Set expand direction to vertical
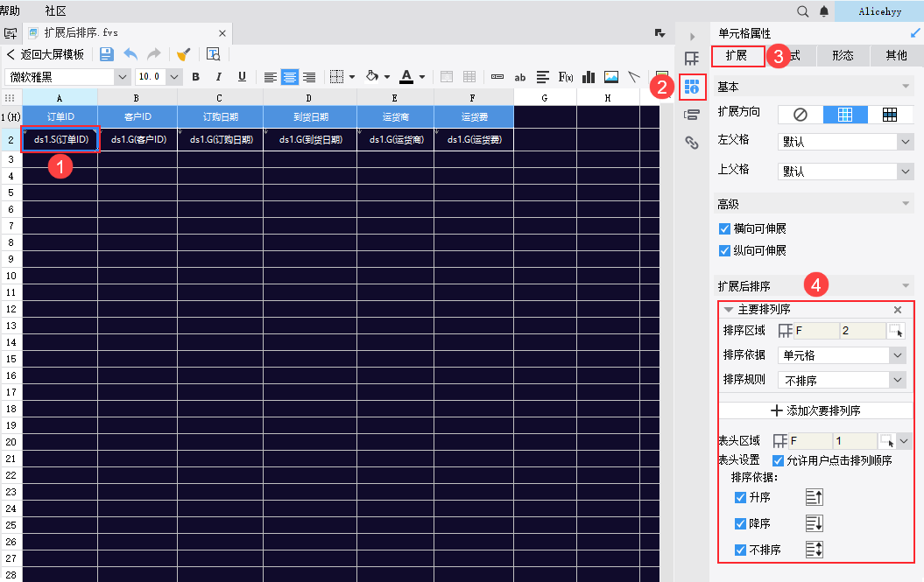 tap(845, 115)
